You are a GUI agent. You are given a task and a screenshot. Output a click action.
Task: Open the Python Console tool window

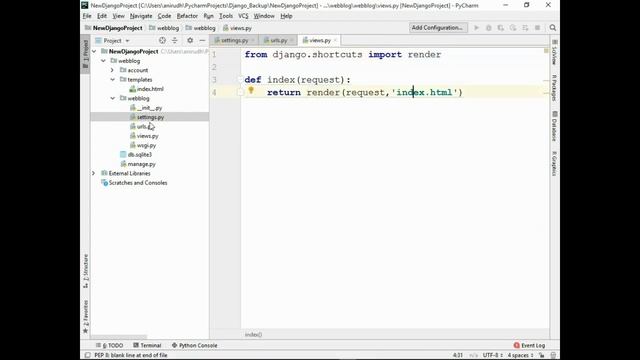click(194, 345)
